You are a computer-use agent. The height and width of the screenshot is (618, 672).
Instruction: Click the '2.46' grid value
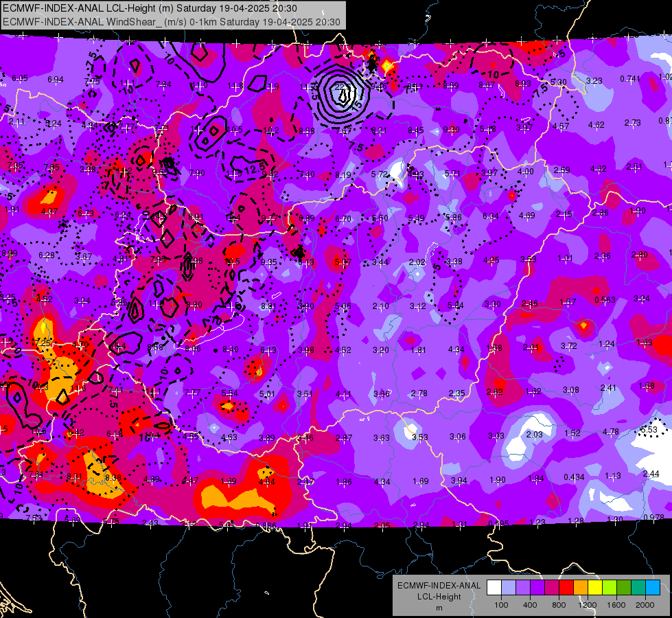(x=530, y=304)
